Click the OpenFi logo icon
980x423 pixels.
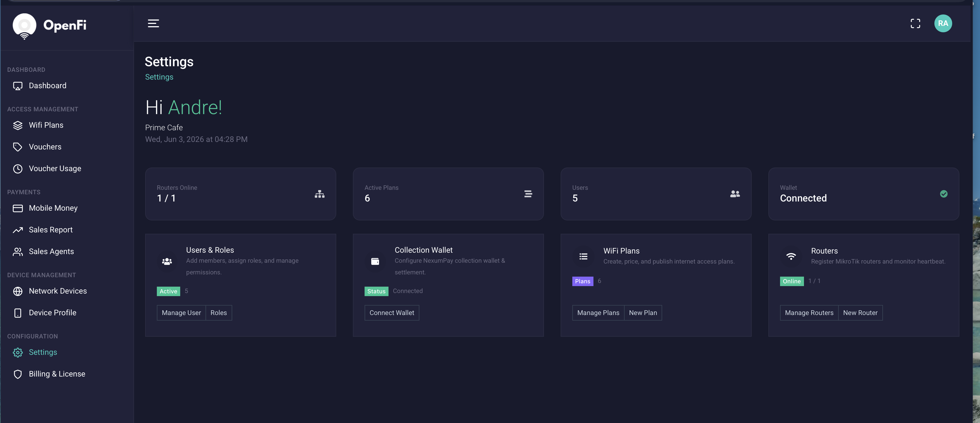pos(24,26)
